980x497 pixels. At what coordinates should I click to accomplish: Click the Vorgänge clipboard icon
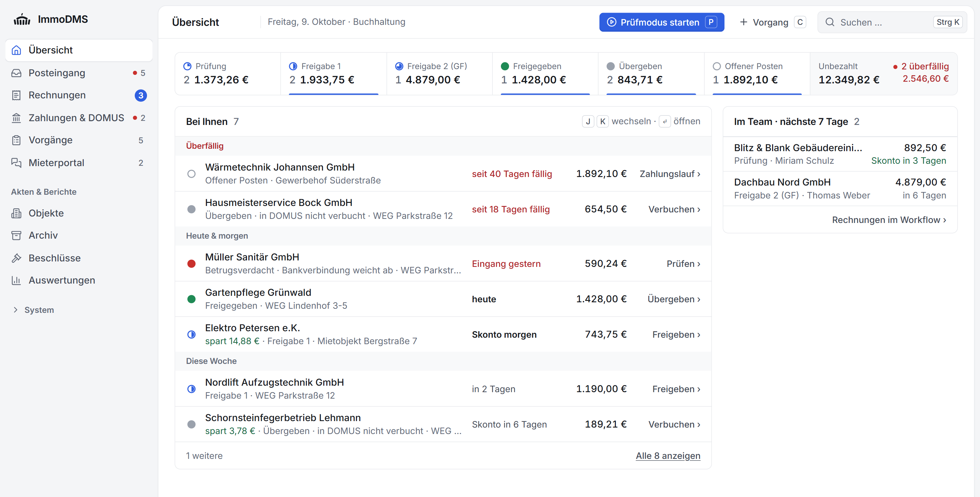[16, 140]
